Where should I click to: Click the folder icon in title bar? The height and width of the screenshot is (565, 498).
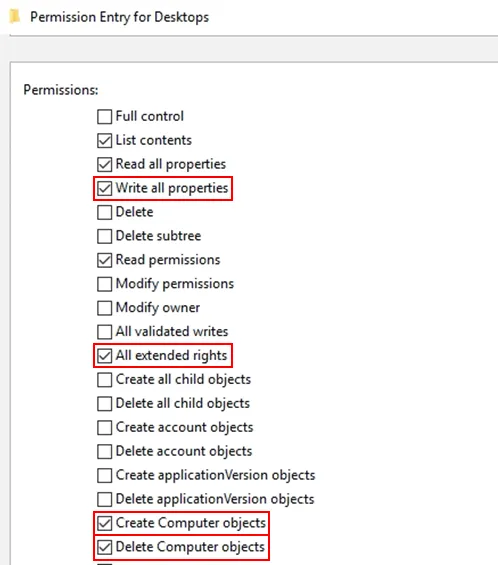tap(14, 17)
